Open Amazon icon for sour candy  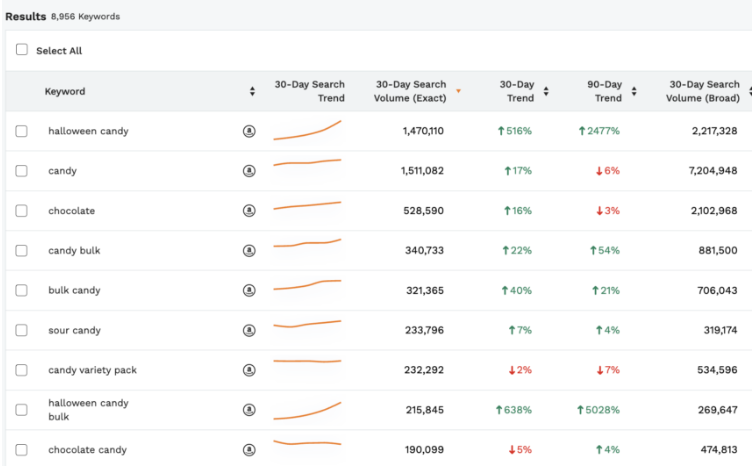pos(249,331)
